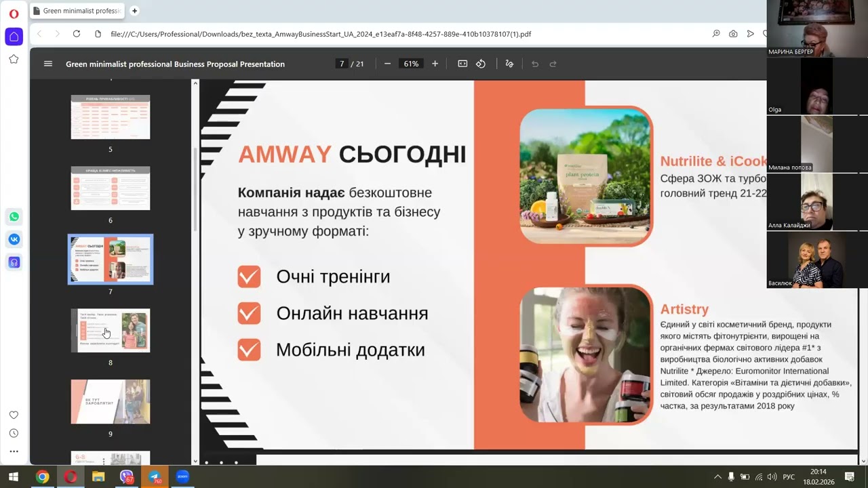
Task: Open the Windows notification center
Action: (x=849, y=476)
